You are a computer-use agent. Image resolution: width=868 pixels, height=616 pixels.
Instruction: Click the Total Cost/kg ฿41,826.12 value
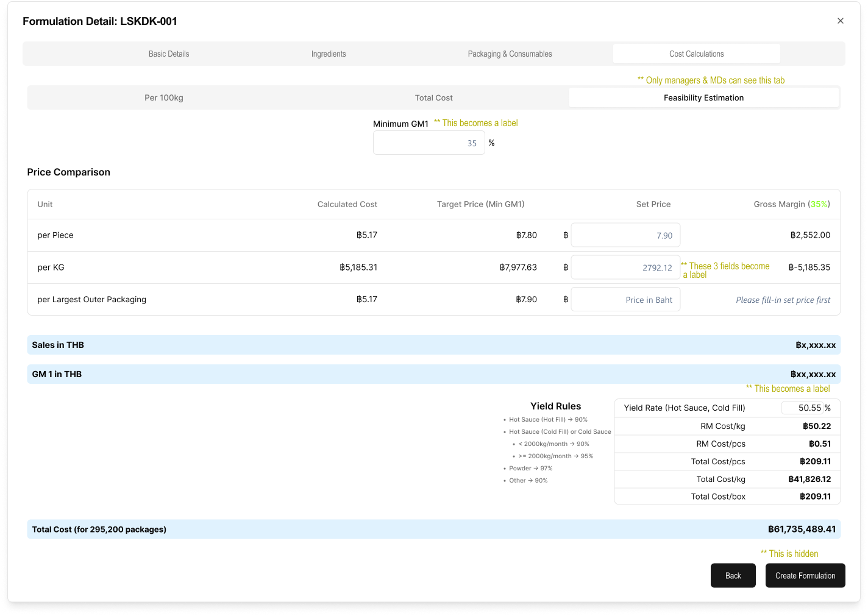click(x=809, y=479)
